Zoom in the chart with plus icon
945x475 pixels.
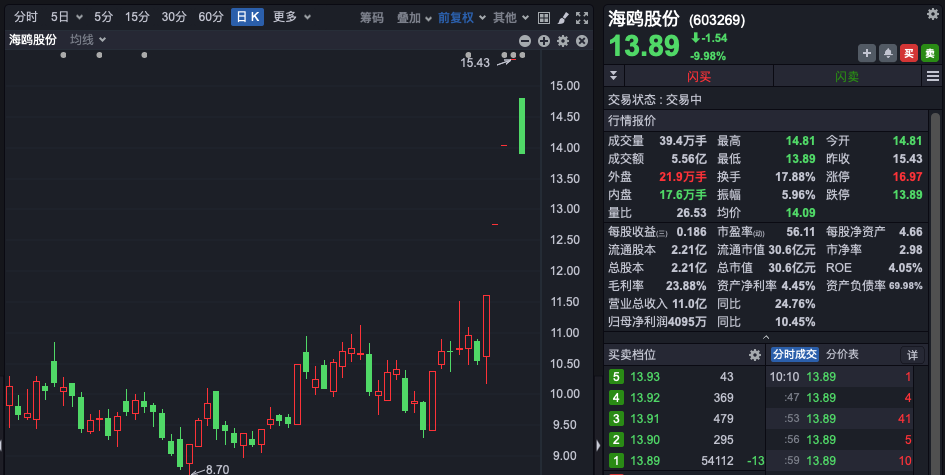tap(544, 41)
